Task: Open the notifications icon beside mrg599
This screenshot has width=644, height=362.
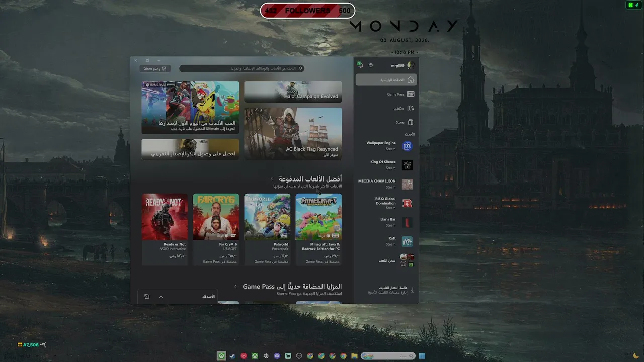Action: pyautogui.click(x=371, y=65)
